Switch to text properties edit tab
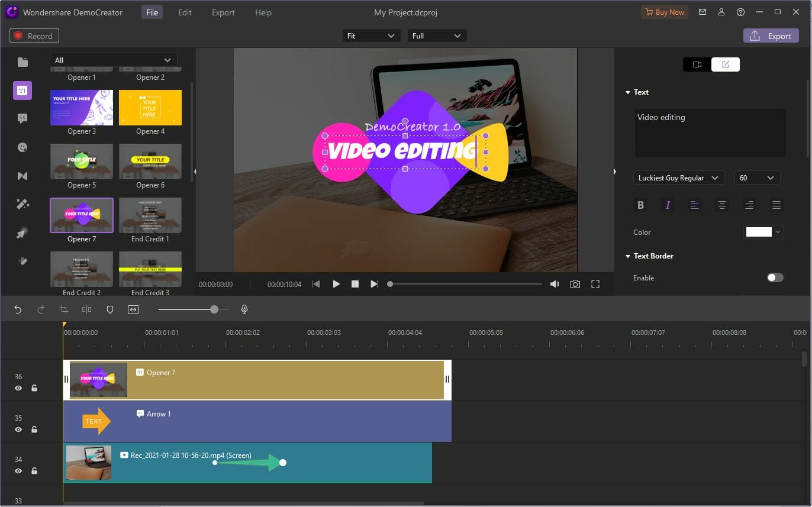 click(x=726, y=64)
